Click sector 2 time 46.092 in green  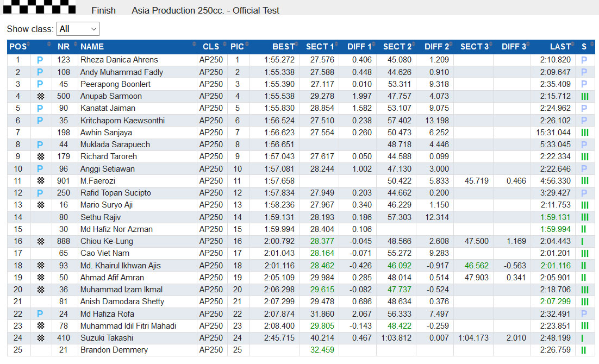click(399, 266)
